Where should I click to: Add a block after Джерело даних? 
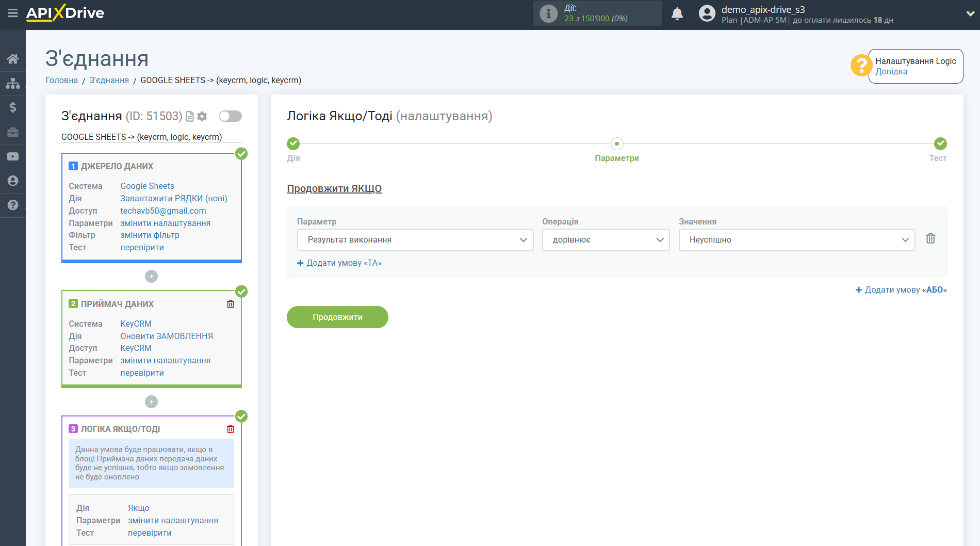[x=151, y=277]
